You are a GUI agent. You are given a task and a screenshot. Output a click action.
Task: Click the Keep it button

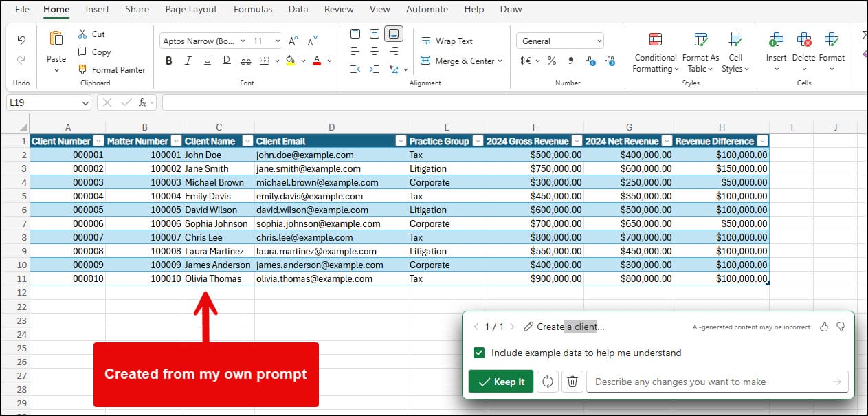tap(500, 382)
